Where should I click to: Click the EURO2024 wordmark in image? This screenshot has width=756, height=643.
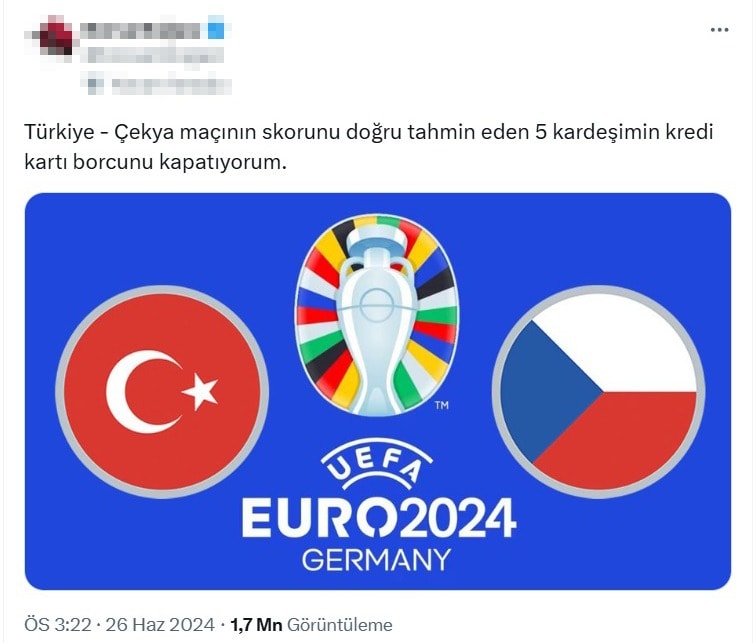(379, 518)
